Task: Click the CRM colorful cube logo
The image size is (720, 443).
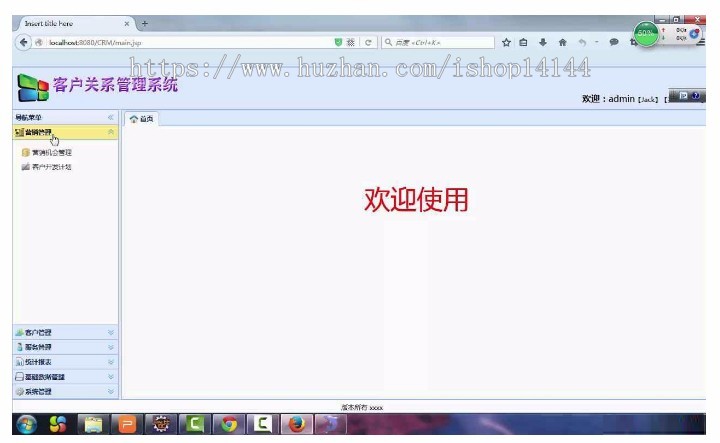Action: coord(33,87)
